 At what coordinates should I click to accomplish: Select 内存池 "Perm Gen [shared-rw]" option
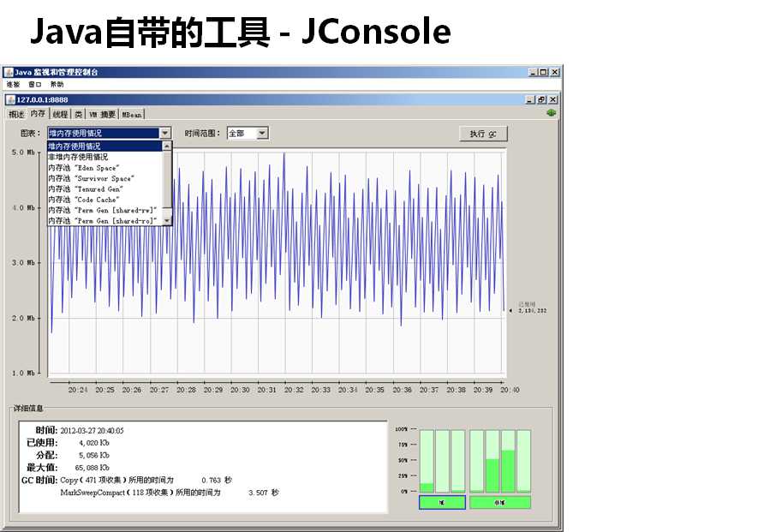104,210
